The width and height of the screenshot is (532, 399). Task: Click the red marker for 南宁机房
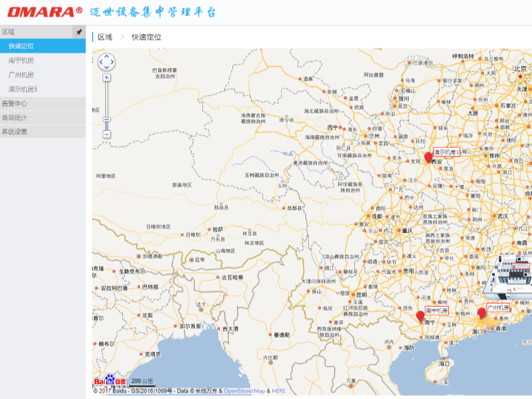(420, 316)
